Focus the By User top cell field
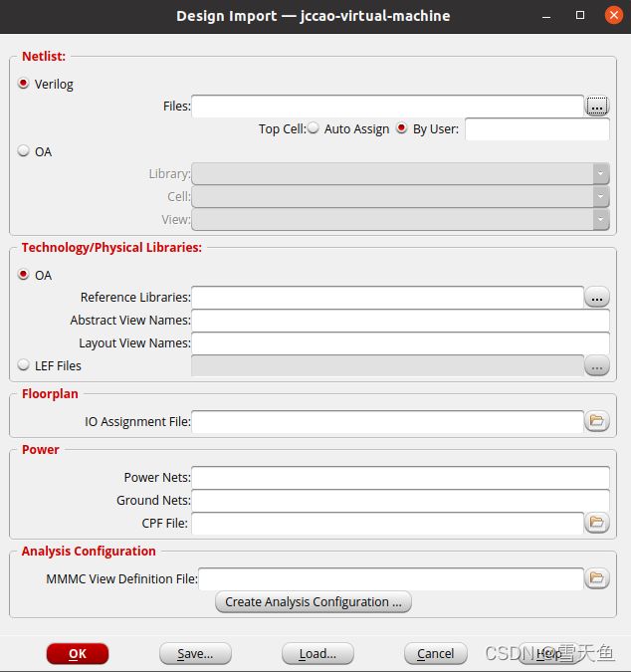 coord(537,129)
